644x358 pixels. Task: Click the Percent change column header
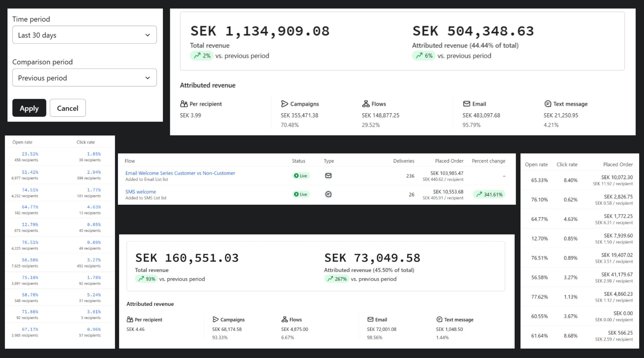489,161
